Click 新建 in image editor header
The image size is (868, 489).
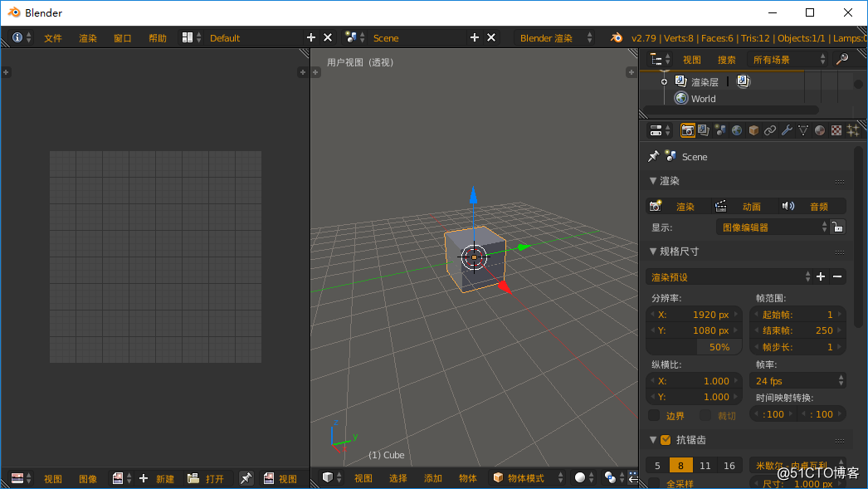point(157,478)
